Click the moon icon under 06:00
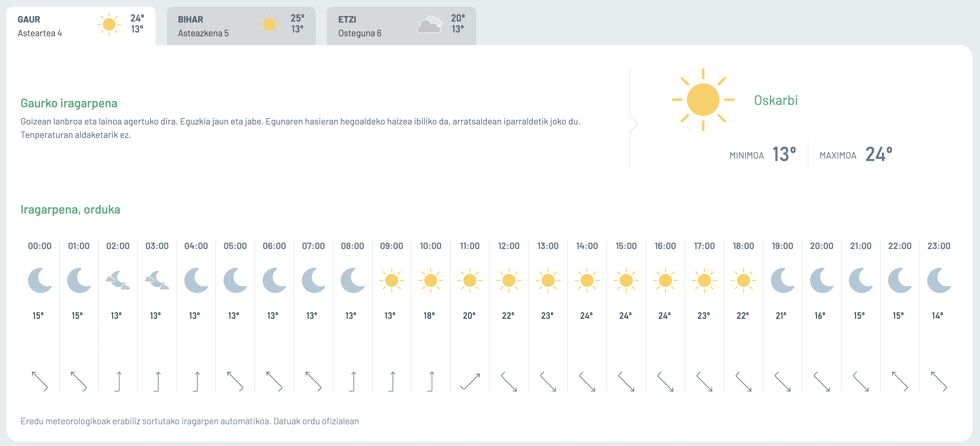 (274, 280)
